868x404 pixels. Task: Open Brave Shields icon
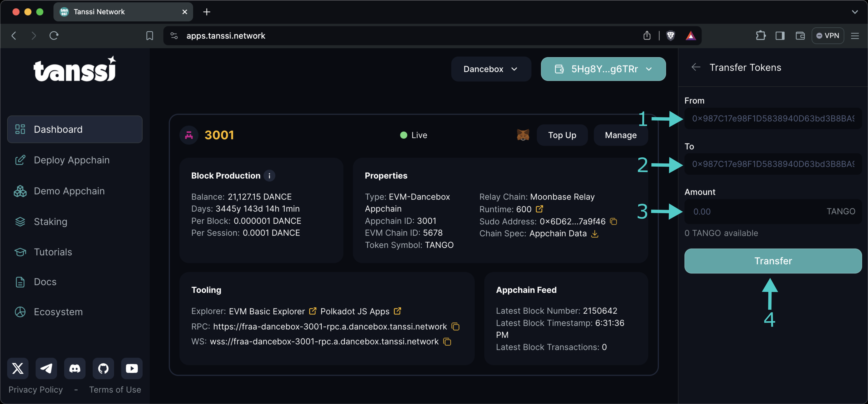pos(670,36)
